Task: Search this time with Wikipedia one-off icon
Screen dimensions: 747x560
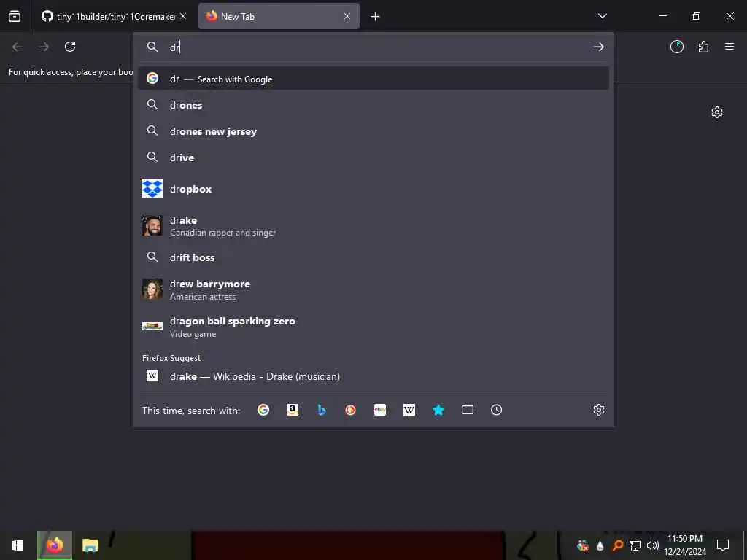Action: tap(409, 410)
